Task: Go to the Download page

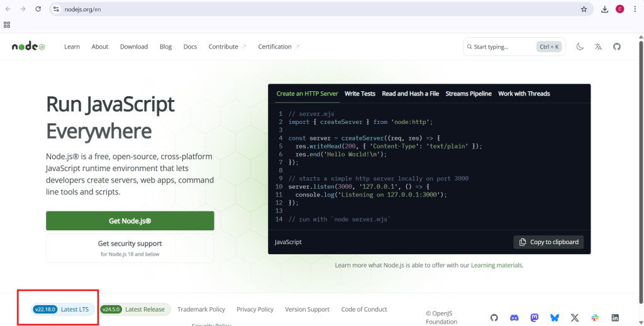Action: tap(134, 47)
